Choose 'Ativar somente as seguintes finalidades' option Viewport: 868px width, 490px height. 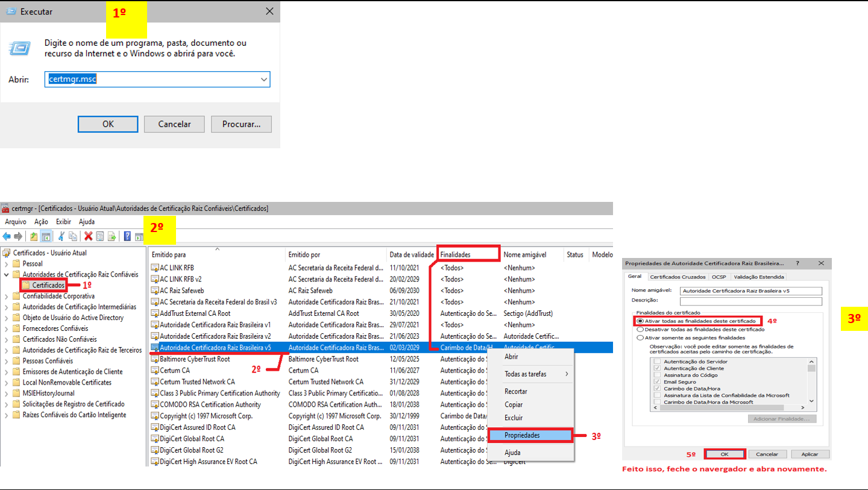[x=640, y=338]
